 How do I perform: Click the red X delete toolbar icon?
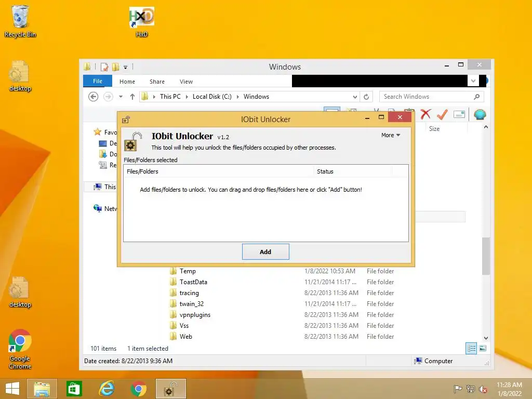425,114
